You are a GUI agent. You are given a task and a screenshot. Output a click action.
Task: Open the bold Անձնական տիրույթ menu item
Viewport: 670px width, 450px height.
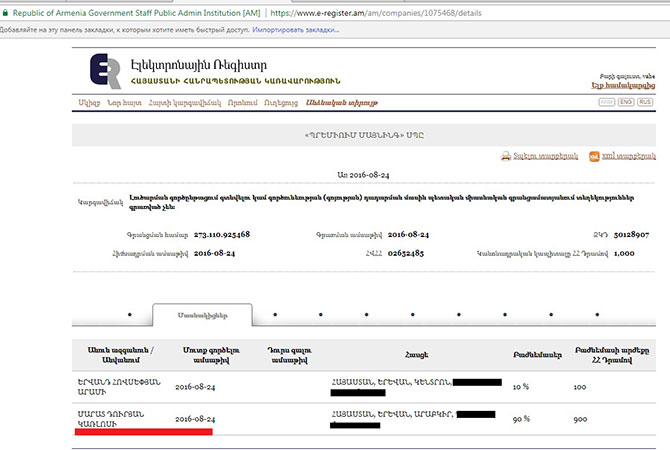[x=342, y=103]
